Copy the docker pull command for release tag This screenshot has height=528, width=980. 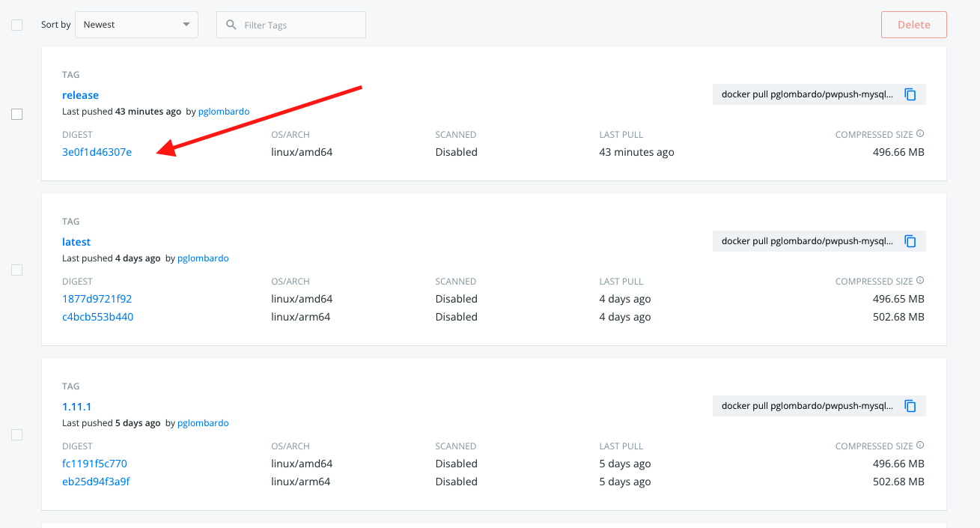910,94
